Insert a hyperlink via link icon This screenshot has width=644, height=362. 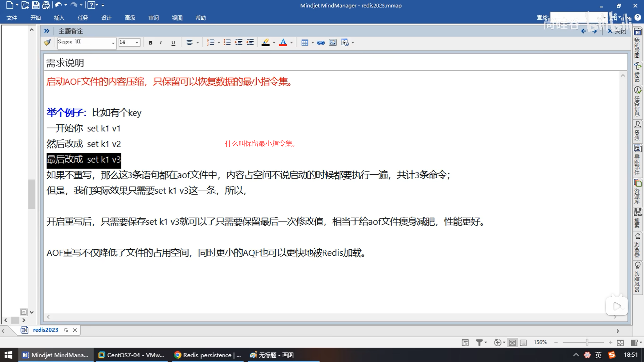(321, 43)
